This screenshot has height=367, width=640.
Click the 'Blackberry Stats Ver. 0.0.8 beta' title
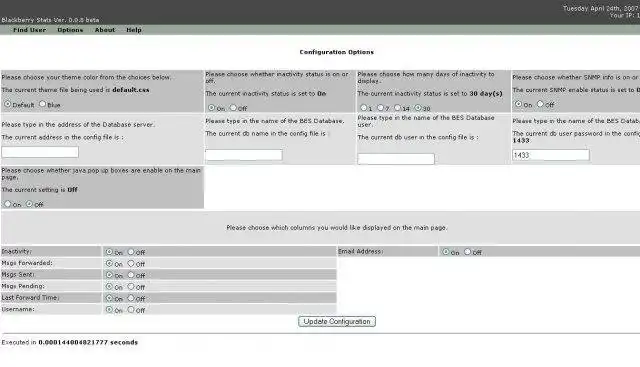[x=50, y=20]
